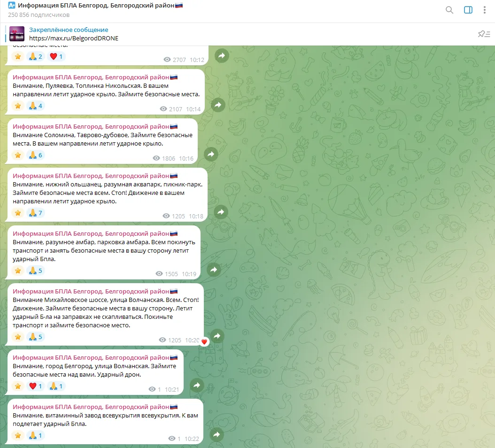Toggle the right sidebar panel icon

pyautogui.click(x=468, y=10)
